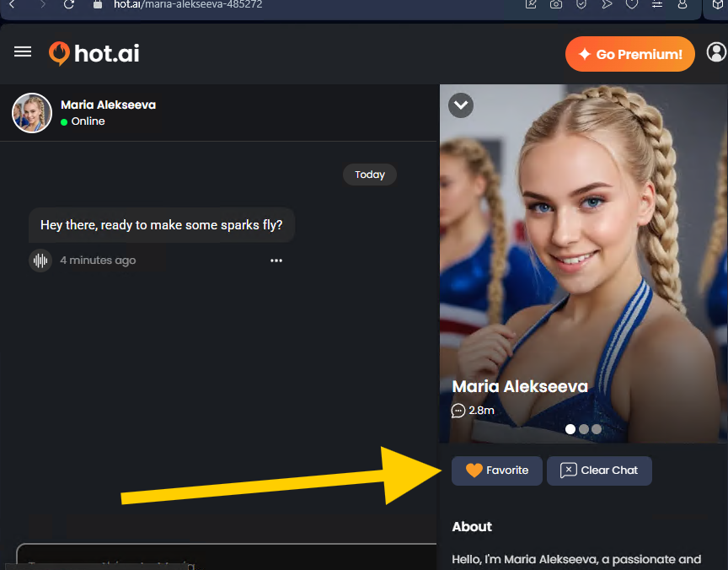Play the voice audio on Maria's message

(40, 261)
